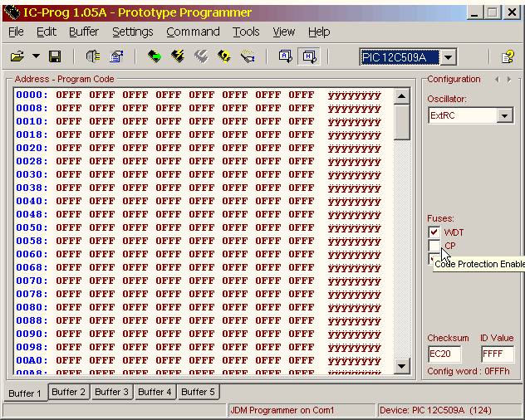Switch to the Buffer 5 tab

coord(198,392)
